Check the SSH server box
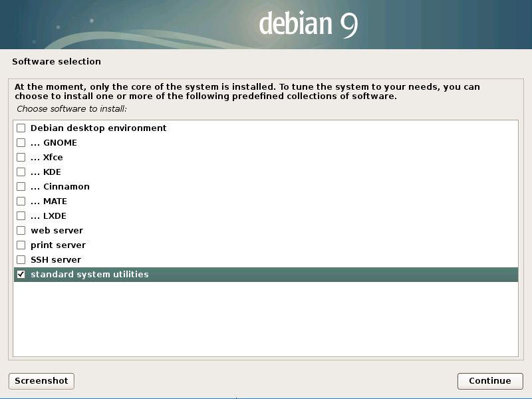Image resolution: width=532 pixels, height=399 pixels. (21, 259)
